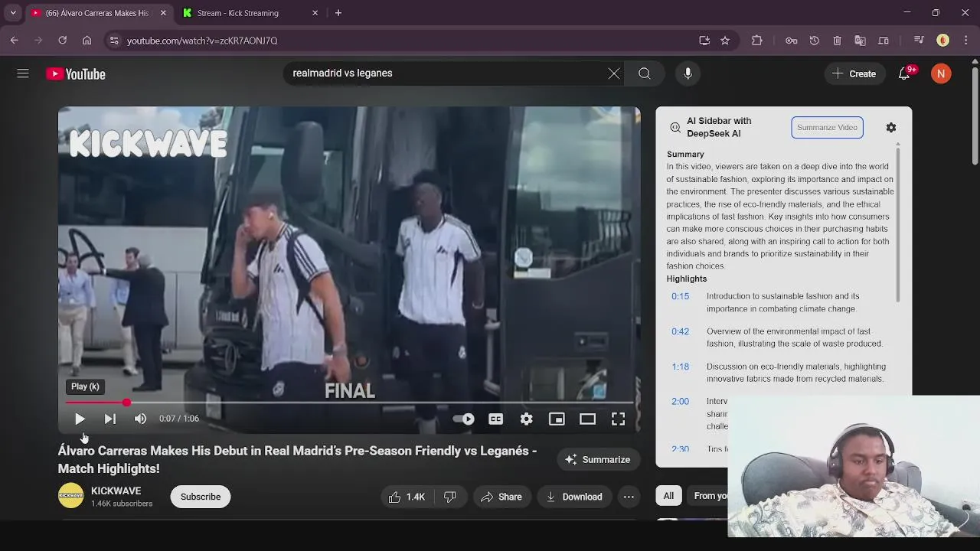Open the password key extension icon
The width and height of the screenshot is (980, 551).
(792, 41)
